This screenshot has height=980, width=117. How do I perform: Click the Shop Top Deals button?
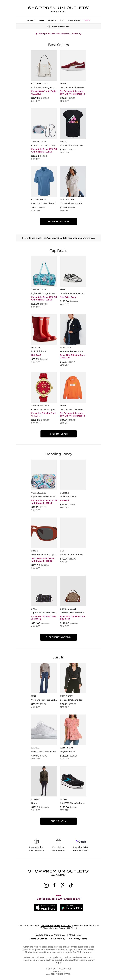pos(58,434)
